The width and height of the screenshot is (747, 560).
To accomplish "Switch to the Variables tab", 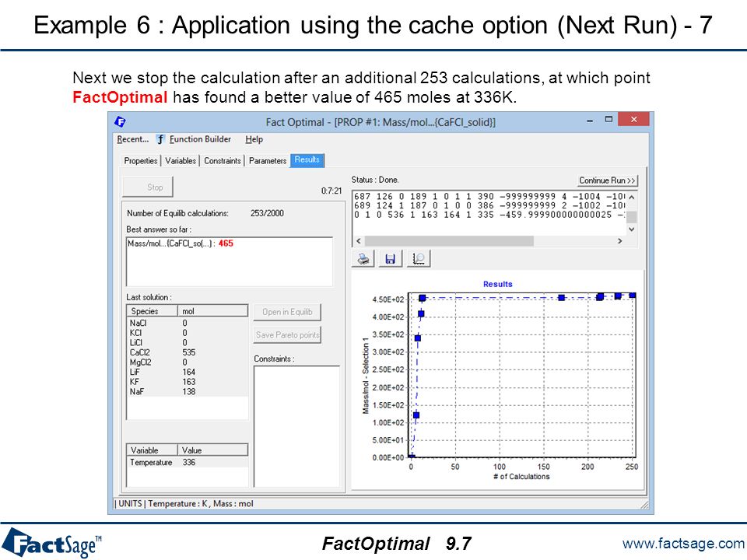I will 180,161.
